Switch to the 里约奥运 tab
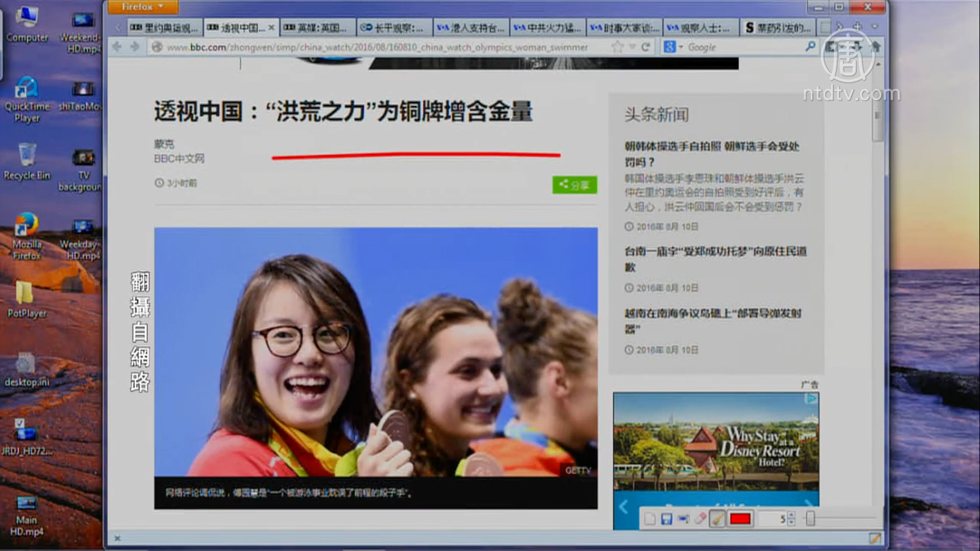Image resolution: width=980 pixels, height=551 pixels. [165, 28]
